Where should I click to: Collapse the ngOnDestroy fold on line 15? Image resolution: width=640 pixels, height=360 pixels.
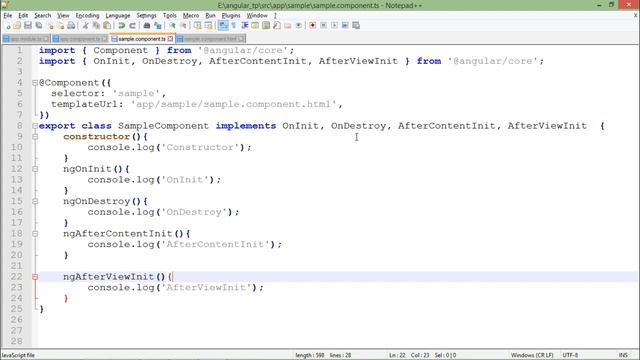pyautogui.click(x=35, y=201)
